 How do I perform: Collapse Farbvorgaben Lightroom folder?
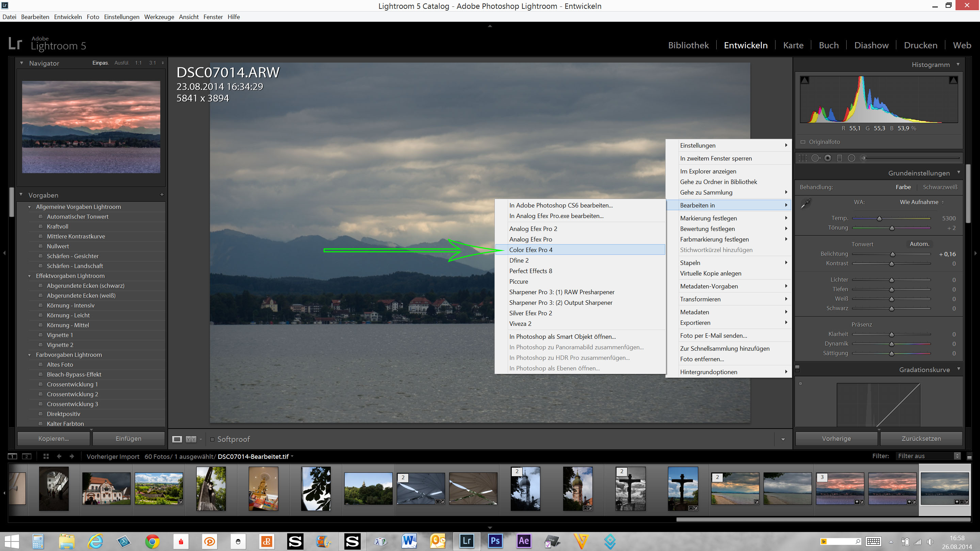point(29,355)
